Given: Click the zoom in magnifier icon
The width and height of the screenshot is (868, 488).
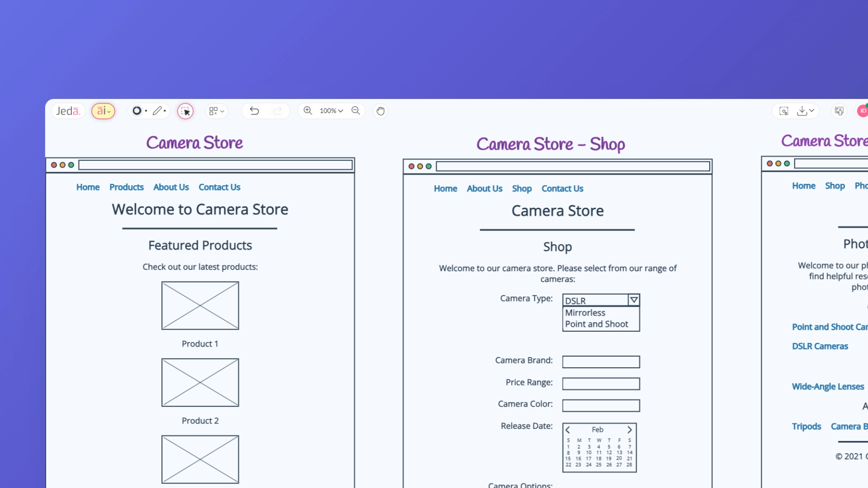Looking at the screenshot, I should pos(308,111).
